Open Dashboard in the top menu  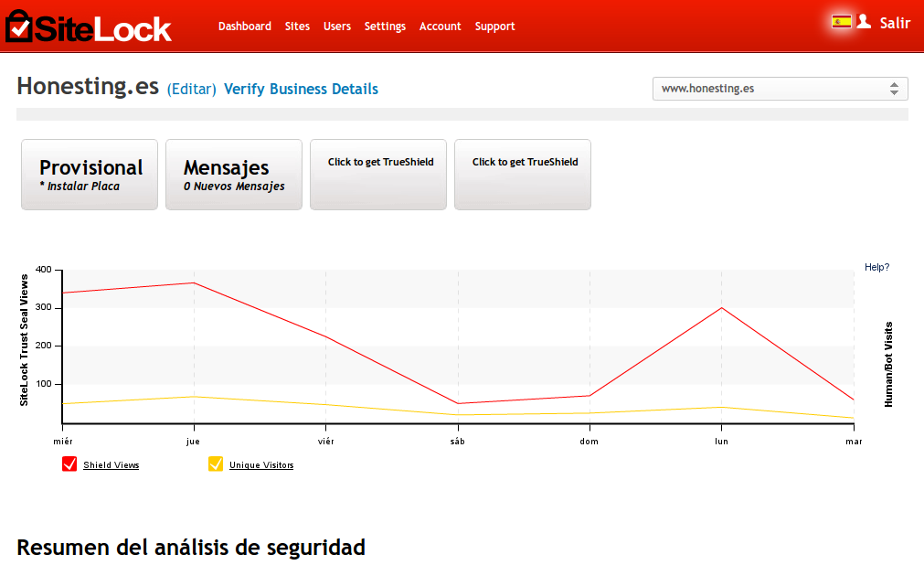point(244,27)
